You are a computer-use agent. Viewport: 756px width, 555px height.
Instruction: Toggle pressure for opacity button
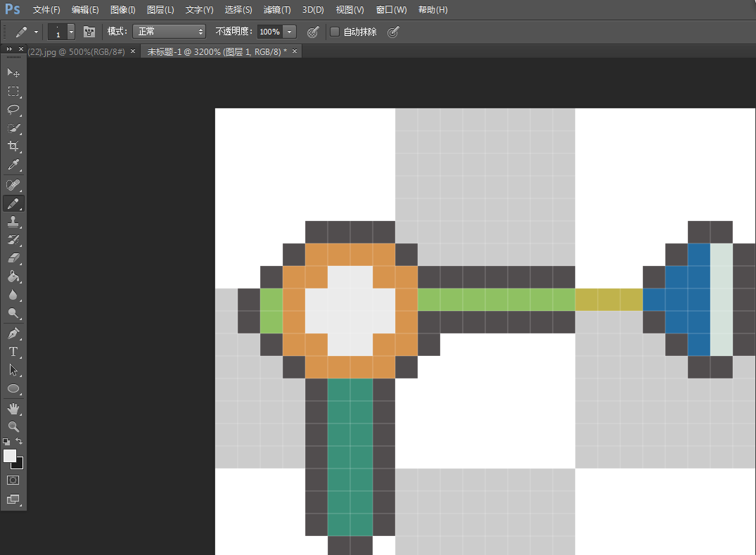point(313,32)
